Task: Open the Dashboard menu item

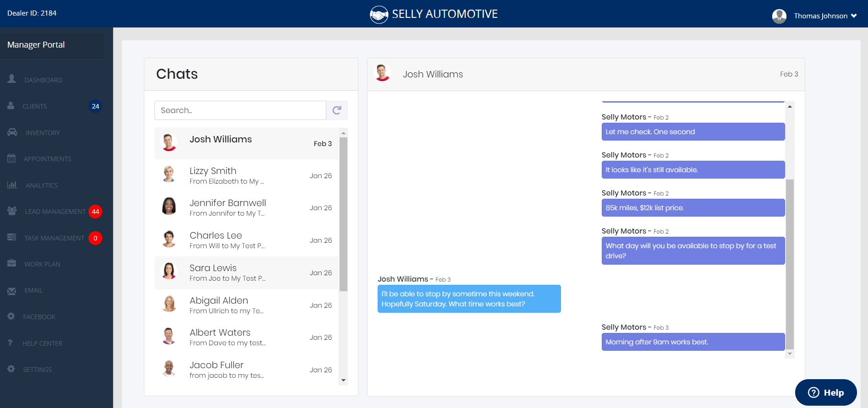Action: click(x=44, y=80)
